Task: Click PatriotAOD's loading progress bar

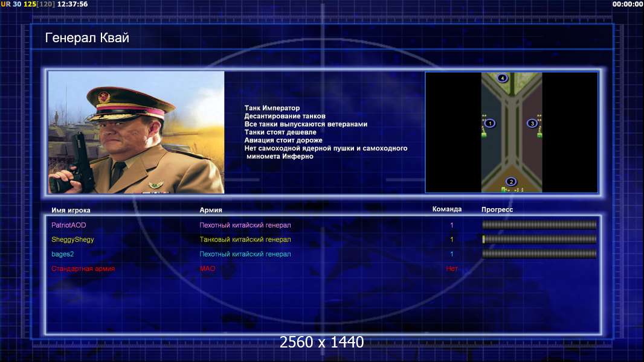Action: (x=539, y=224)
